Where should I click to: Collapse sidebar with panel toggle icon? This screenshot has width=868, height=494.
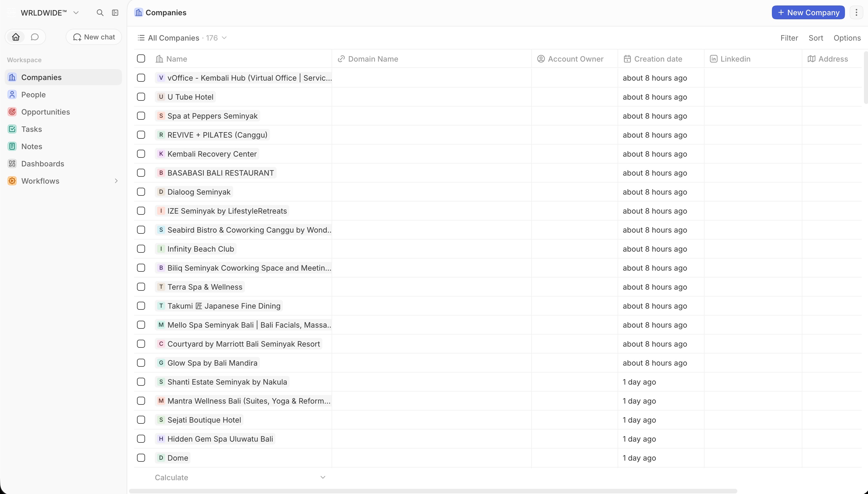pos(115,13)
